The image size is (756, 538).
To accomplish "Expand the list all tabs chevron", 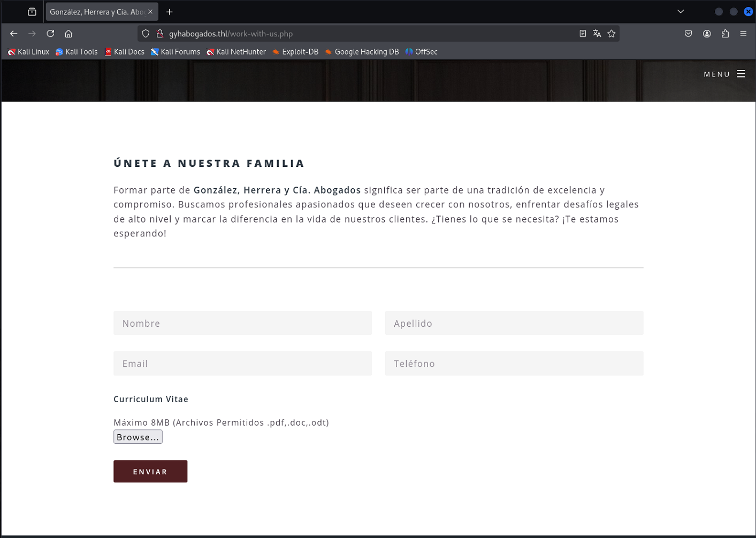I will 681,12.
